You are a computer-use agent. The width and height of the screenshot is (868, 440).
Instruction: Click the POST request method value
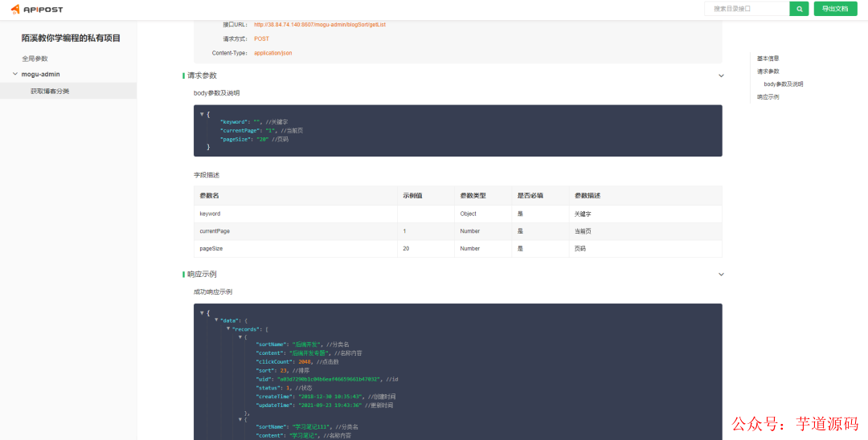click(x=261, y=39)
